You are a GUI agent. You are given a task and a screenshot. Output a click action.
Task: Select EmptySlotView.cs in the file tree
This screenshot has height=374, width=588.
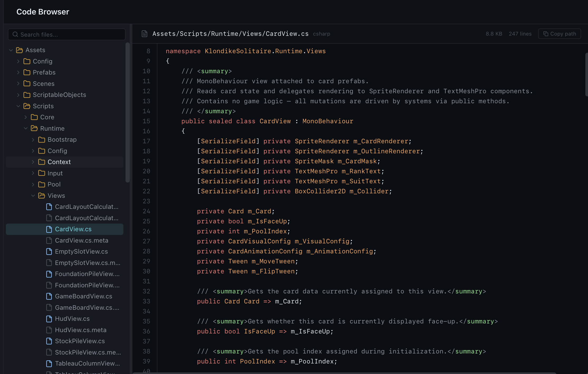81,252
